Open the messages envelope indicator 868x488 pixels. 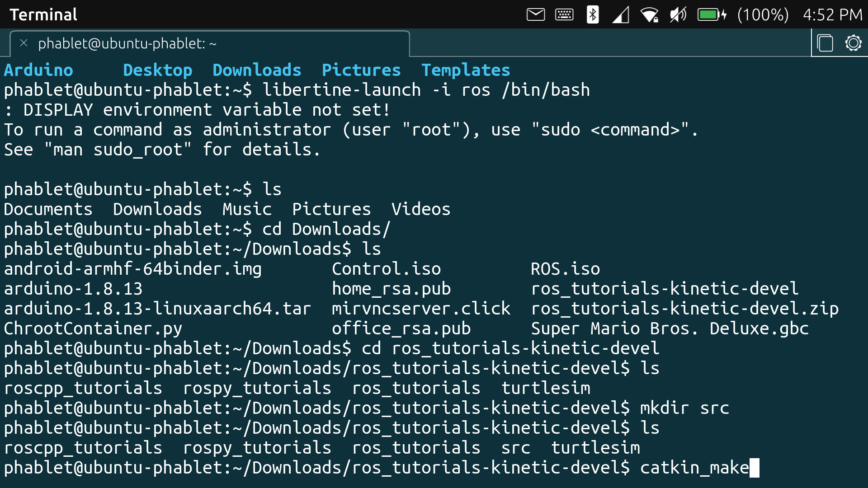click(535, 14)
